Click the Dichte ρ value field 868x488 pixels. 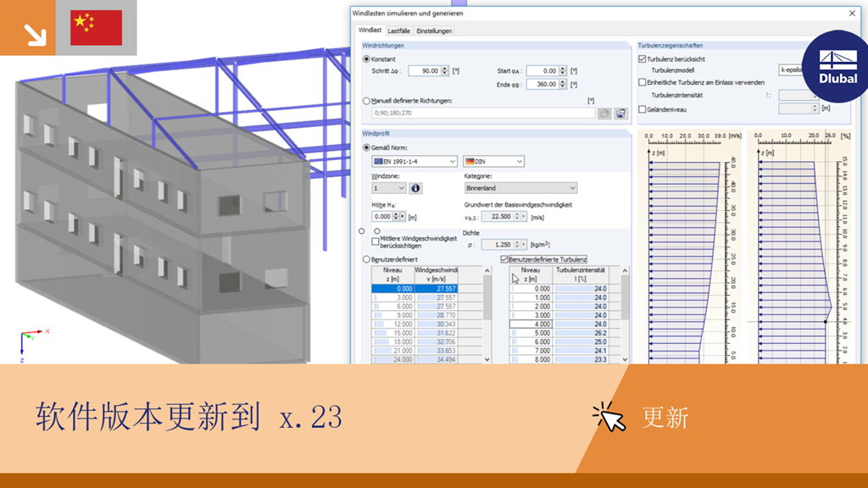(498, 244)
